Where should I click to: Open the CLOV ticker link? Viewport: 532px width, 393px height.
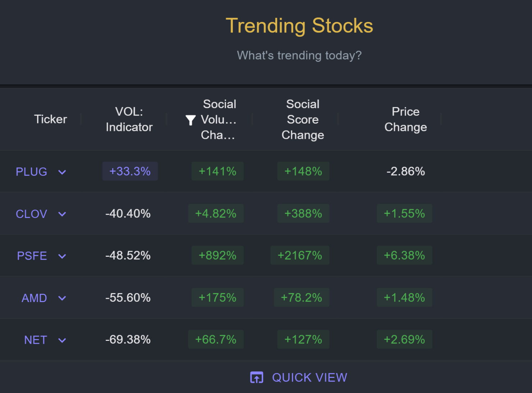(x=31, y=214)
